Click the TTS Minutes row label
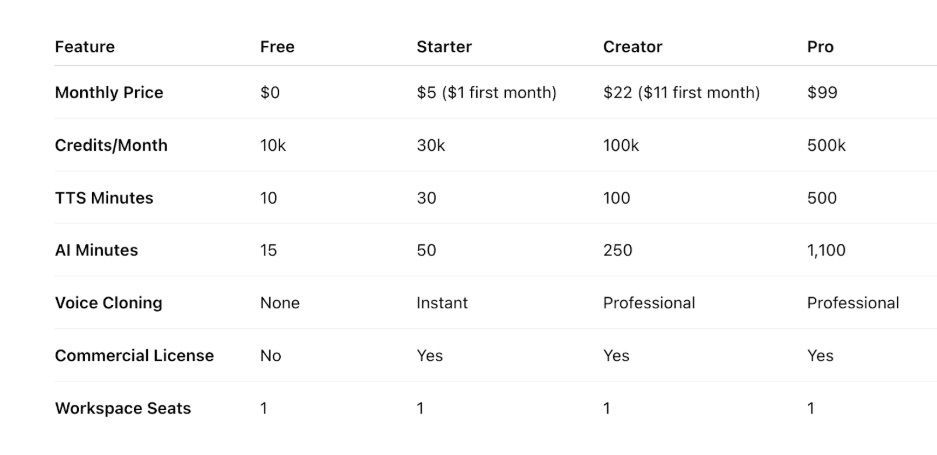Viewport: 937px width, 455px height. (104, 198)
